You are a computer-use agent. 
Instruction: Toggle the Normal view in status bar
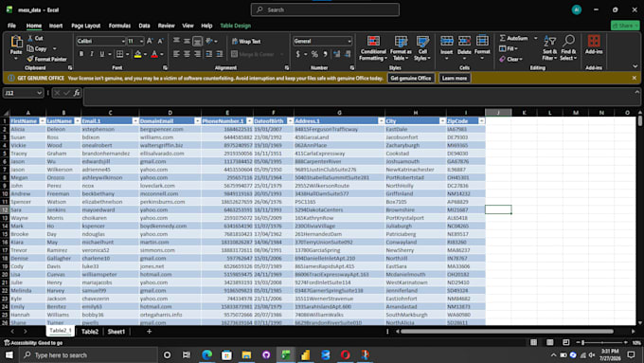[x=533, y=342]
